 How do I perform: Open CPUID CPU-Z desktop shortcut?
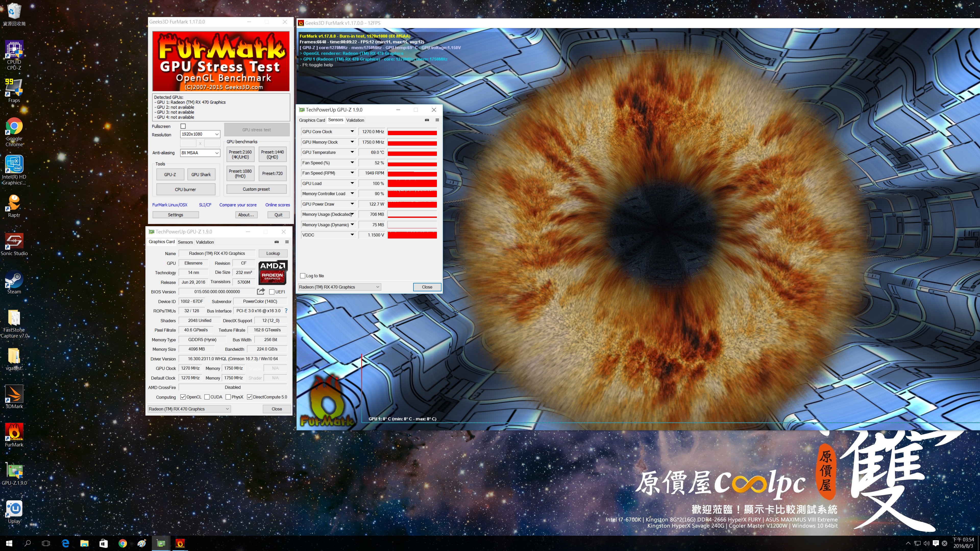click(x=14, y=56)
